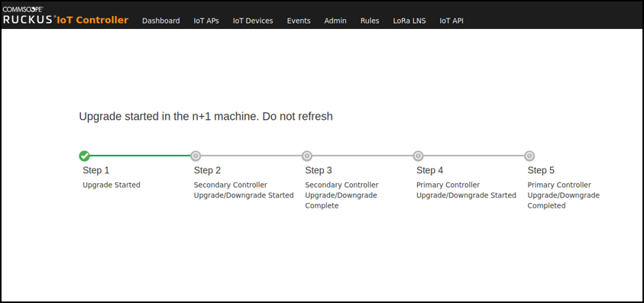Click the Step 5 pending clock icon
The height and width of the screenshot is (303, 644).
[530, 156]
